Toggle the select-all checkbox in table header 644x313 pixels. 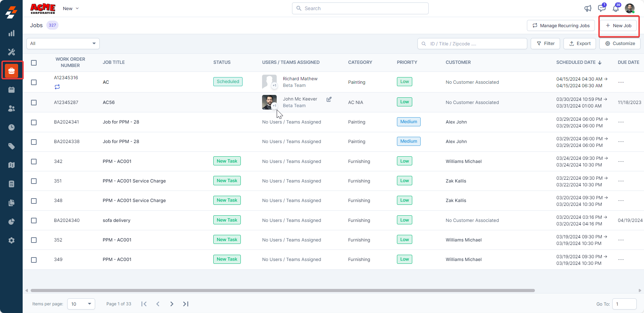(34, 63)
